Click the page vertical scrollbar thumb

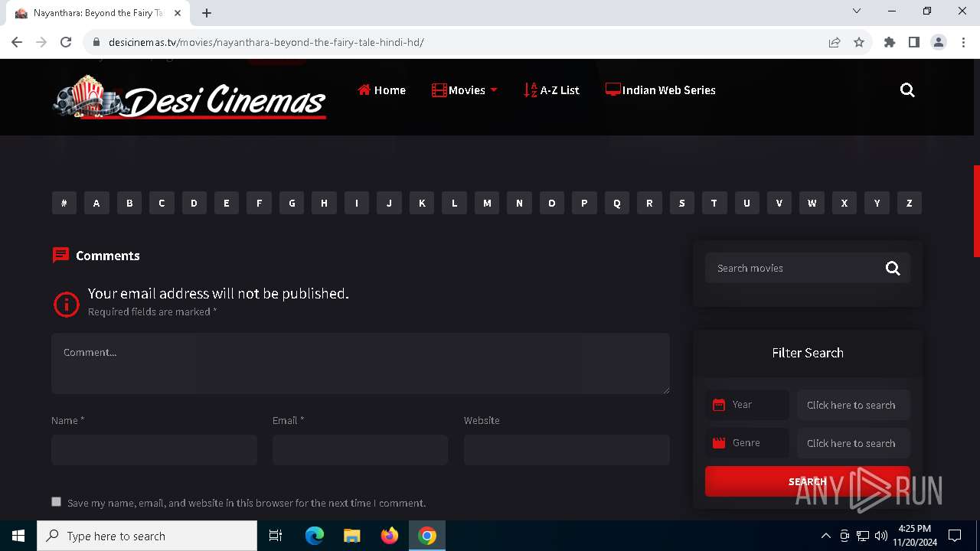tap(976, 211)
